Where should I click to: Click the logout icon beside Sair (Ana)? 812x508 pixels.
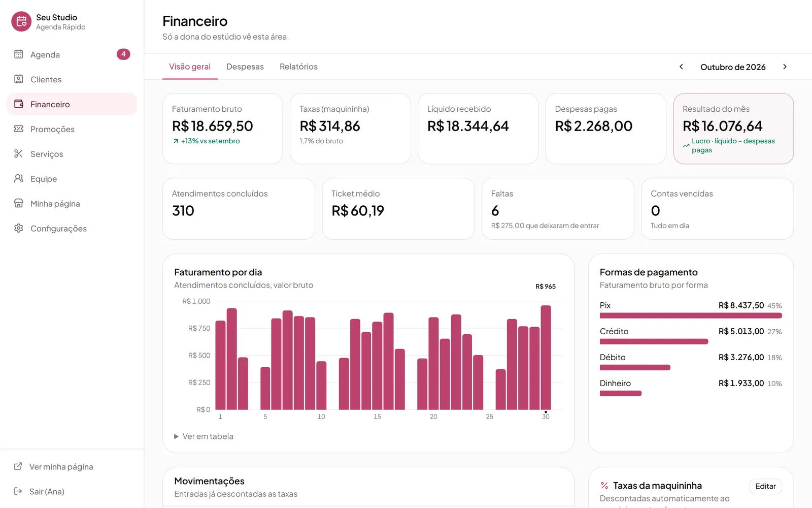tap(18, 491)
